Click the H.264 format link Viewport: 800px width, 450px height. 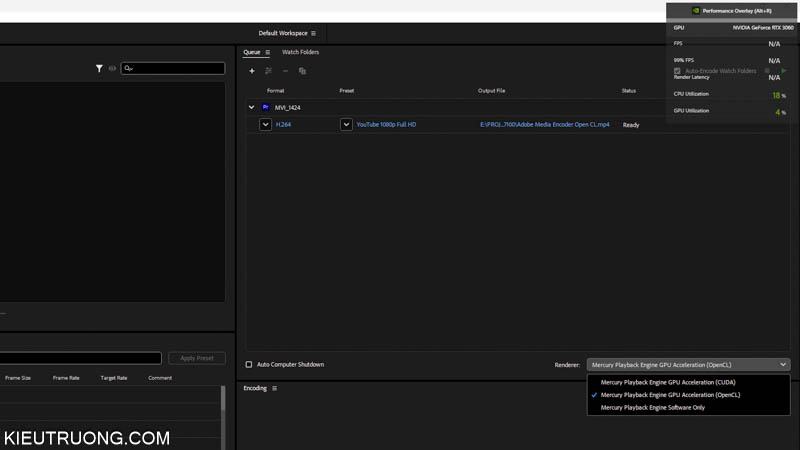283,124
